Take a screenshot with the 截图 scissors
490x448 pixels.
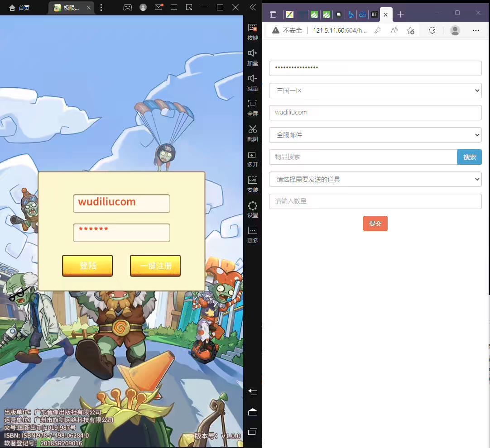(253, 133)
